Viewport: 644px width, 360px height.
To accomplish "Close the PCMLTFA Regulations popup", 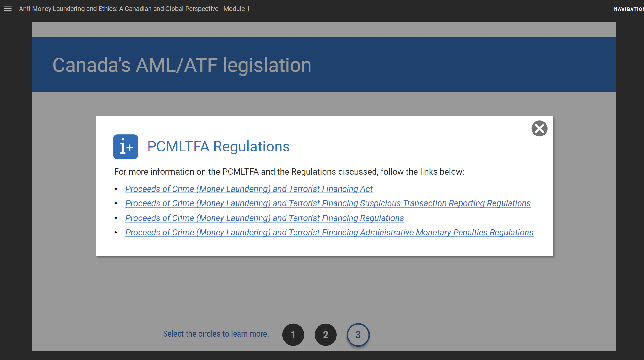I will pyautogui.click(x=539, y=128).
